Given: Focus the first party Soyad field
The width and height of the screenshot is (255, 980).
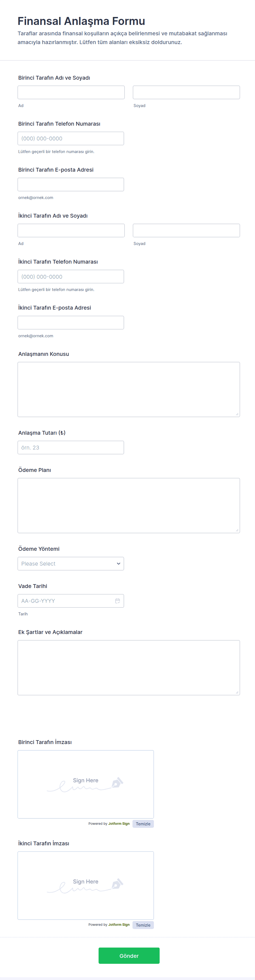Looking at the screenshot, I should point(186,93).
